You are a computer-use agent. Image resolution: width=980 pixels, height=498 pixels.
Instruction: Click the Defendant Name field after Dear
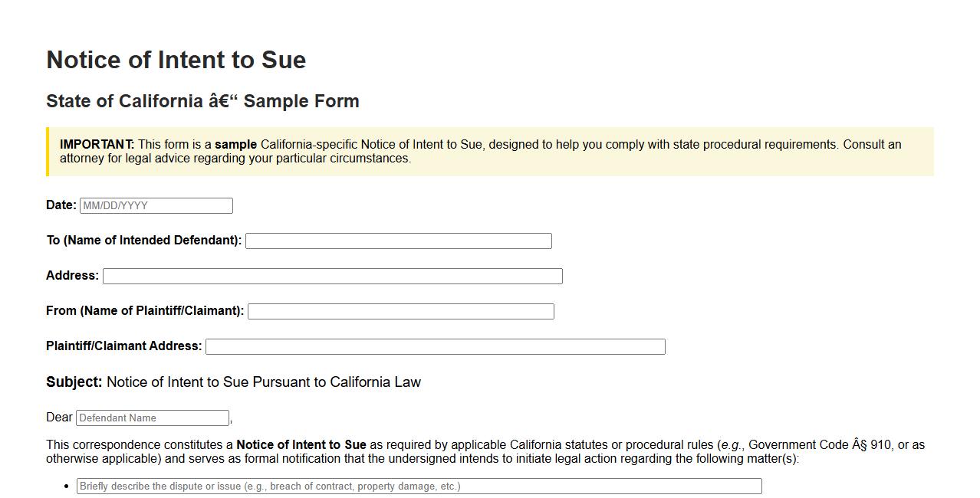153,418
